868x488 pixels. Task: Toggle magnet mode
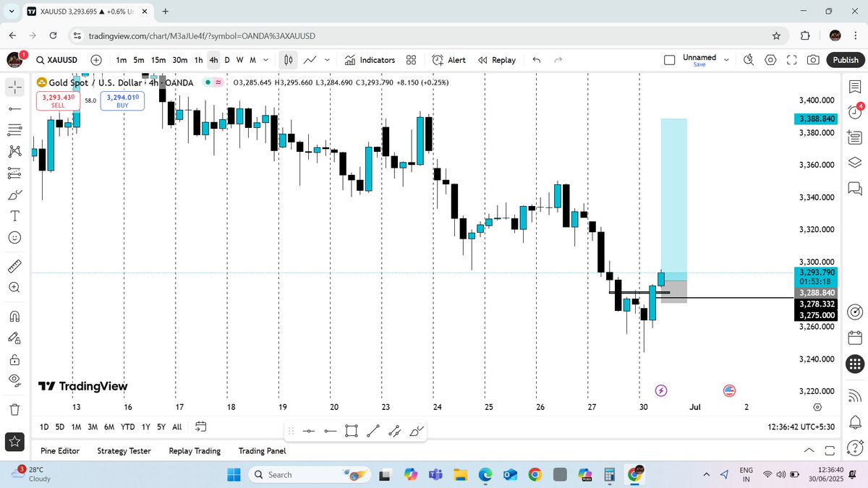[x=14, y=316]
